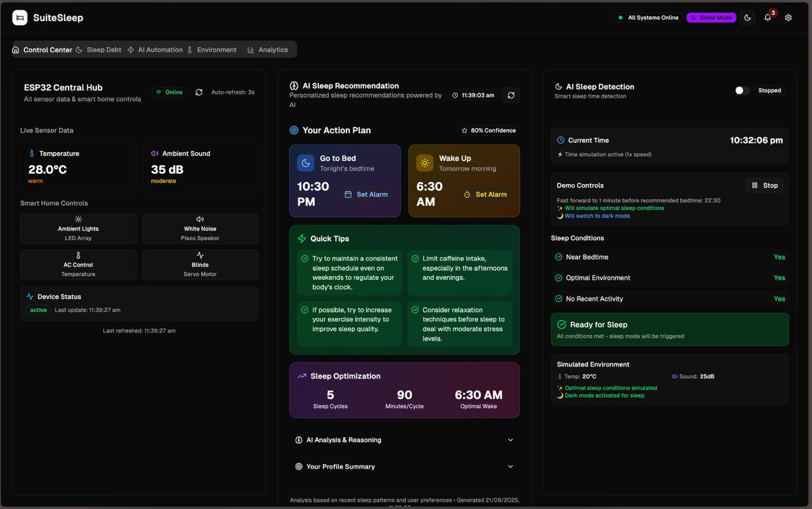Switch to the Control Center tab
The height and width of the screenshot is (509, 812).
pyautogui.click(x=43, y=50)
